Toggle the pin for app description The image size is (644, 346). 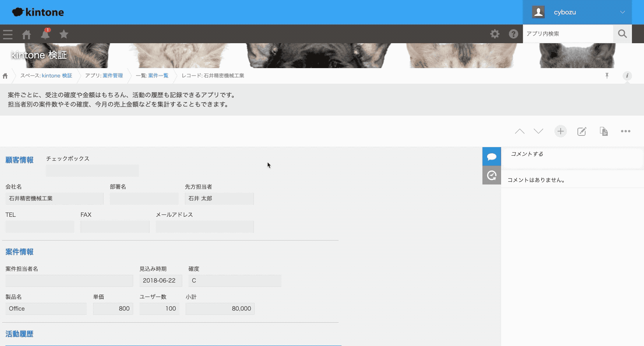[607, 76]
